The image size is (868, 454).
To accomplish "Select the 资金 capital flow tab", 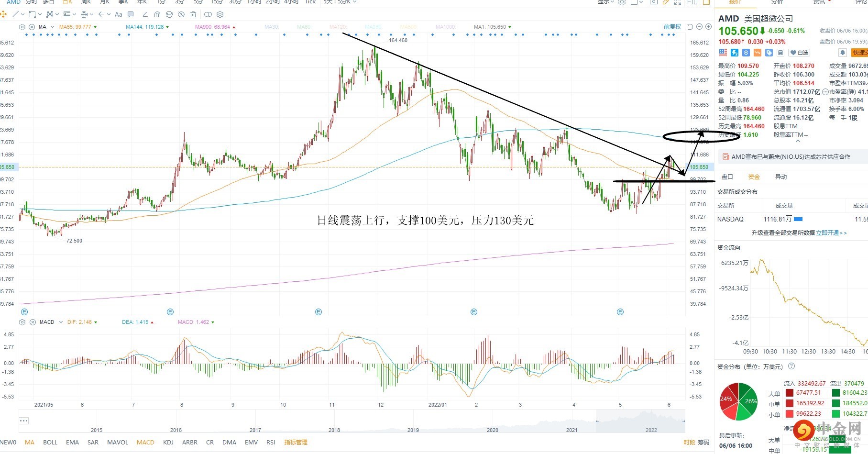I will 754,177.
